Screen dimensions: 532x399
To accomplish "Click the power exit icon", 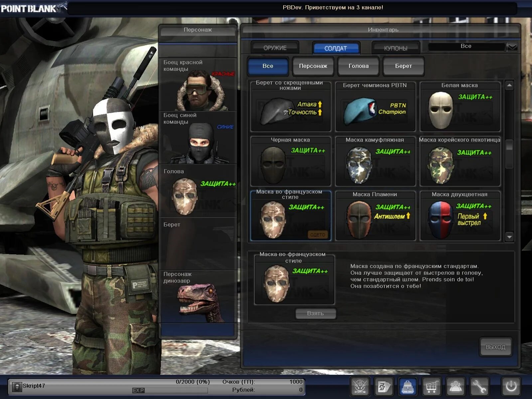I will tap(511, 387).
